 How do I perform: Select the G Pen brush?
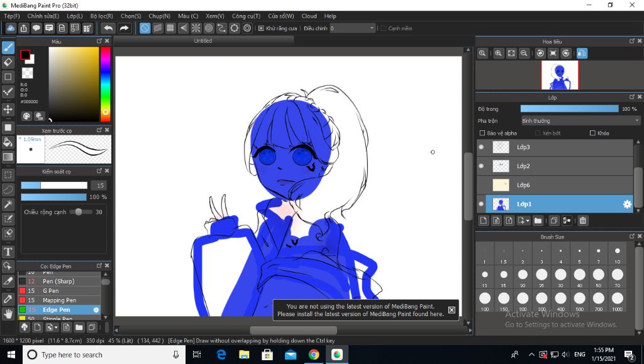(x=60, y=291)
